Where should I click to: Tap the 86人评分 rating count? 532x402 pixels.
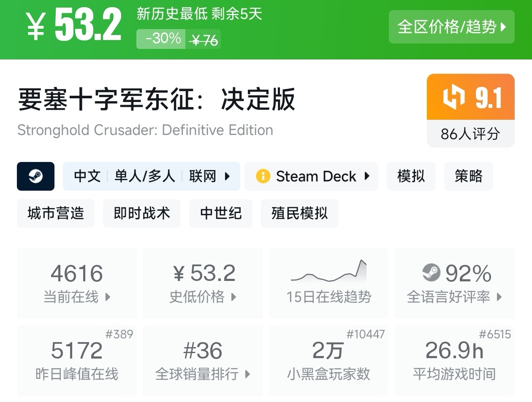tap(470, 134)
